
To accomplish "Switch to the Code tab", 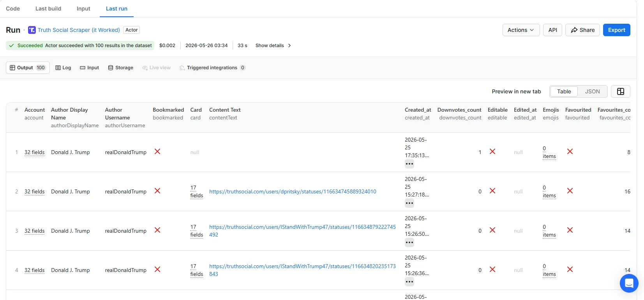I will [13, 9].
